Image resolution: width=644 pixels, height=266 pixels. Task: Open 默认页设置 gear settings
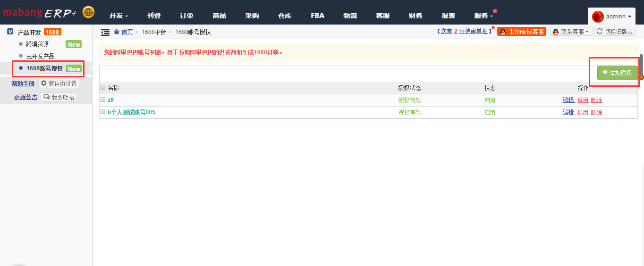[59, 83]
